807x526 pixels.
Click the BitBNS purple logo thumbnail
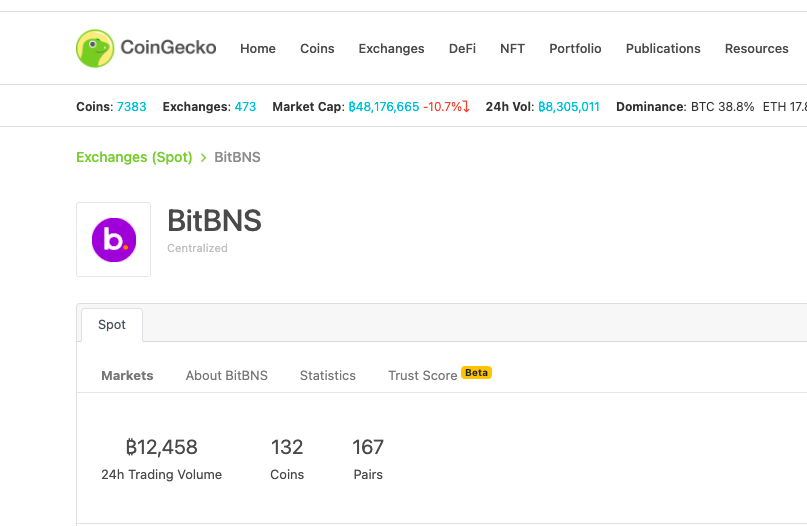[x=114, y=239]
